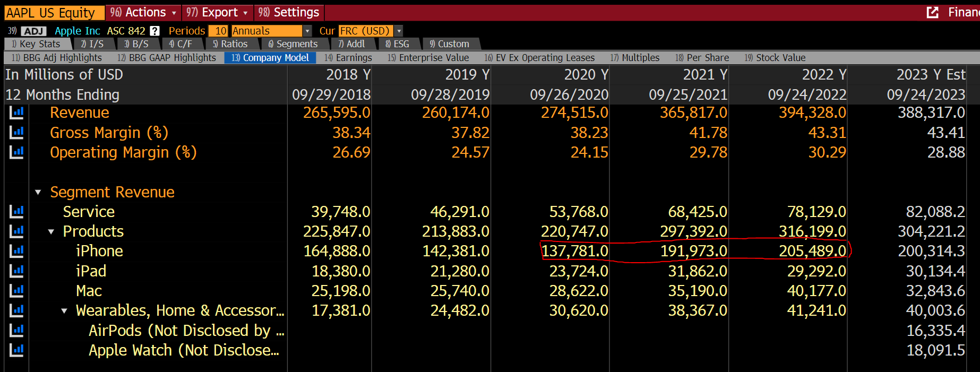Click the 2018 Y column header

coord(348,74)
